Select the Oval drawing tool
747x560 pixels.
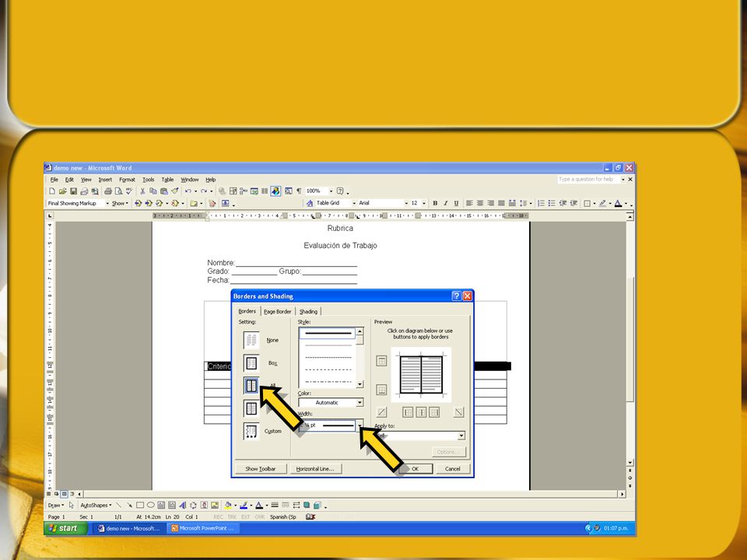pyautogui.click(x=150, y=506)
